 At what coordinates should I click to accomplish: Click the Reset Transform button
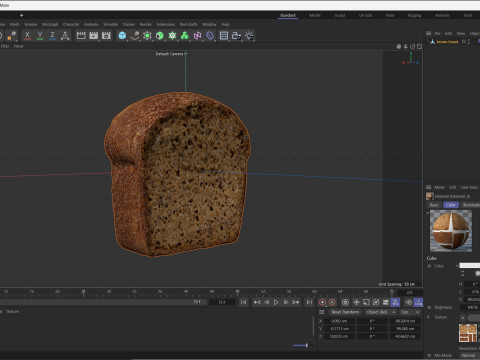pos(345,312)
